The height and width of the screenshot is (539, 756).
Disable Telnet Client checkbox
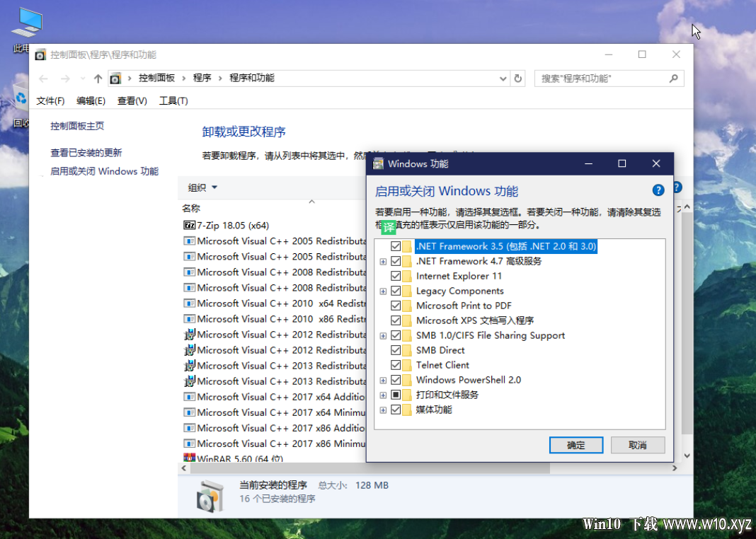click(x=396, y=365)
